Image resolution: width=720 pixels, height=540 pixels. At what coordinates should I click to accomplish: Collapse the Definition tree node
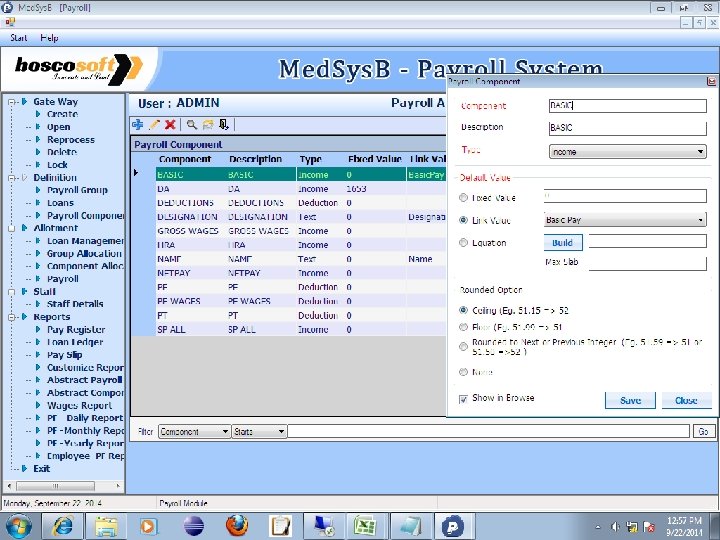point(11,178)
